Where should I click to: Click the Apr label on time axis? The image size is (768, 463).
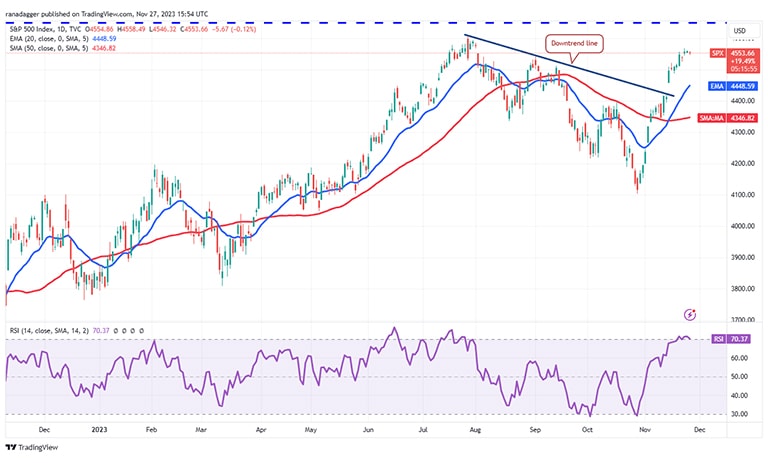point(261,430)
